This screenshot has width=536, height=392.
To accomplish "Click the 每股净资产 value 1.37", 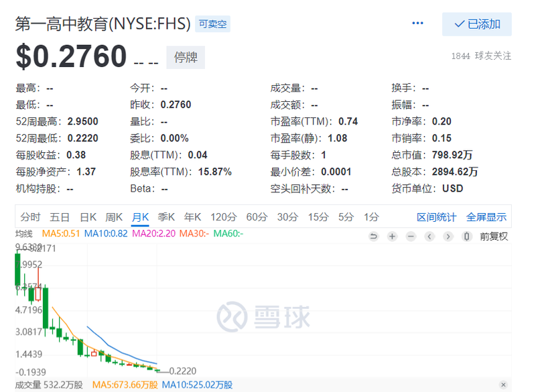I will (x=86, y=172).
